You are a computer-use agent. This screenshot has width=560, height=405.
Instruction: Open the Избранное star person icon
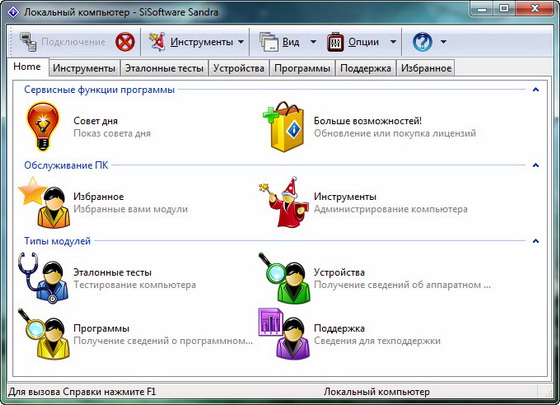pos(45,202)
